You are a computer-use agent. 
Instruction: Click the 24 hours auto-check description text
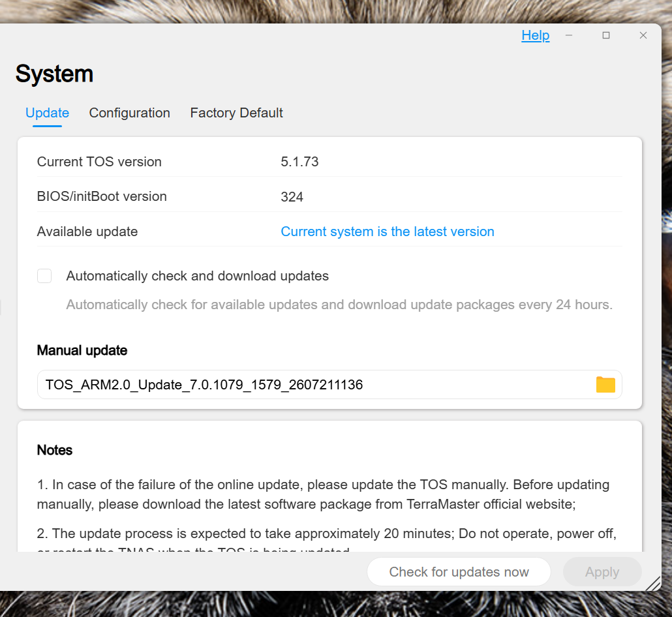point(339,305)
